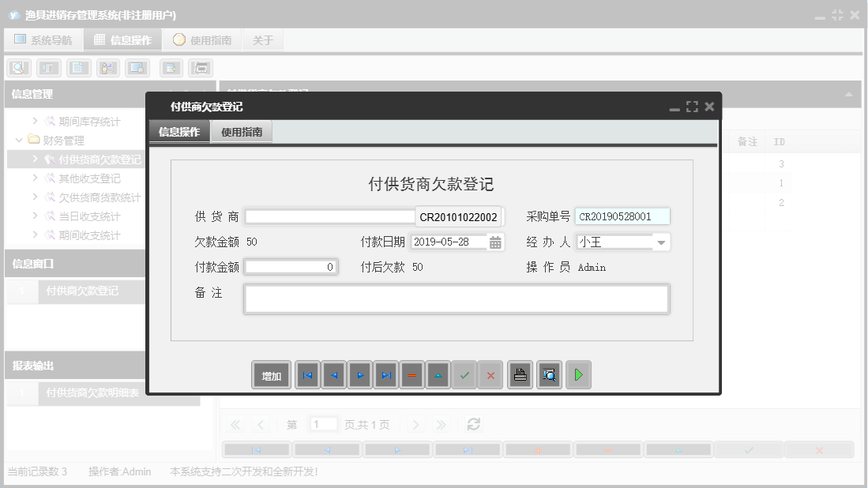
Task: Open the 经办人 dropdown showing 小王
Action: pyautogui.click(x=662, y=242)
